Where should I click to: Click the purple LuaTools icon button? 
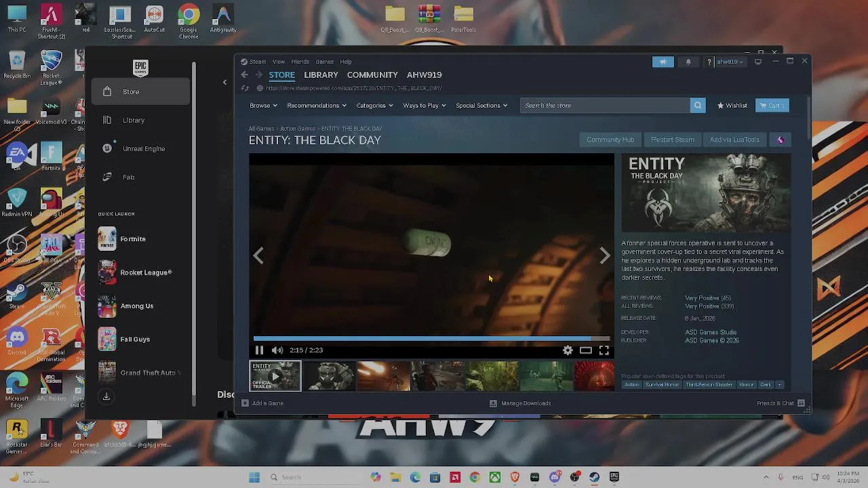coord(781,140)
